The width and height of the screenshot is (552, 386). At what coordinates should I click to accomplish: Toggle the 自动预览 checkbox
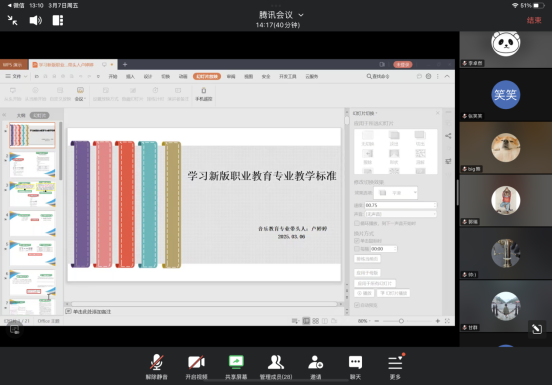click(x=357, y=305)
